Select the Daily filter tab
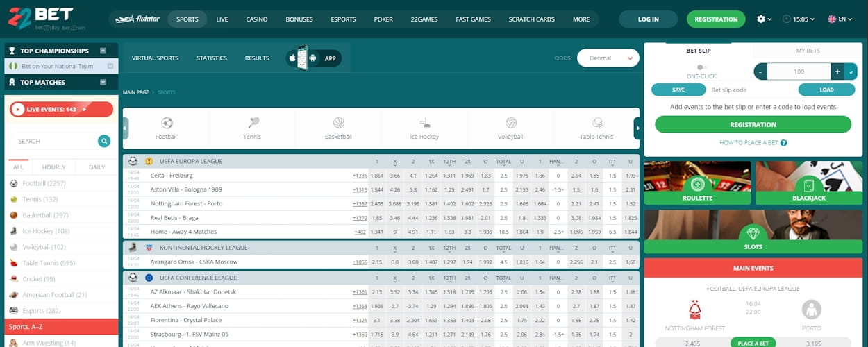 click(x=97, y=167)
